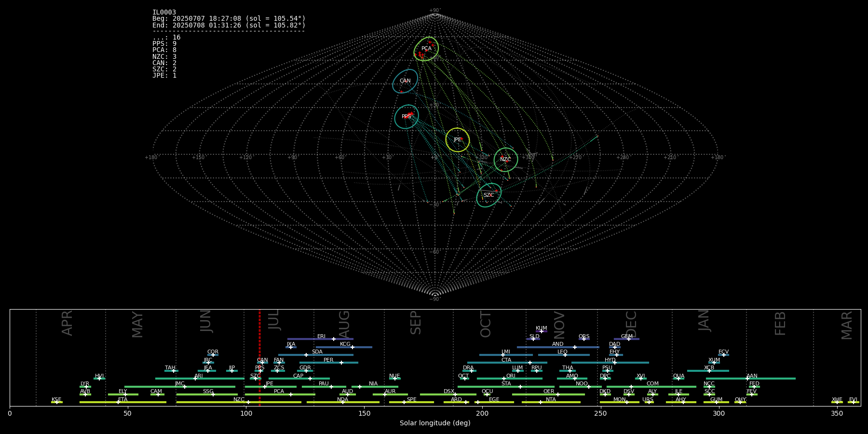Click the 'CAN: 2' count in the legend
This screenshot has height=434, width=868.
(x=164, y=63)
